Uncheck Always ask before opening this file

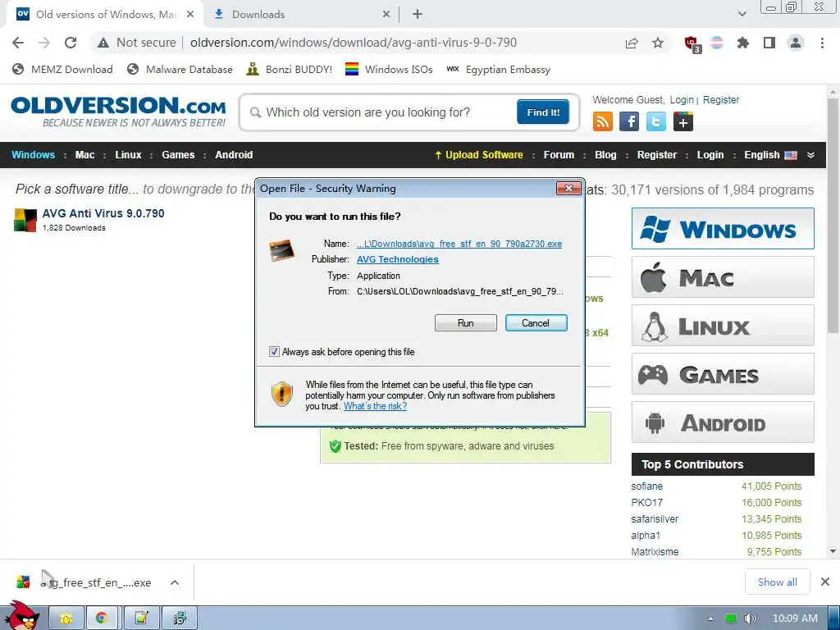tap(274, 352)
